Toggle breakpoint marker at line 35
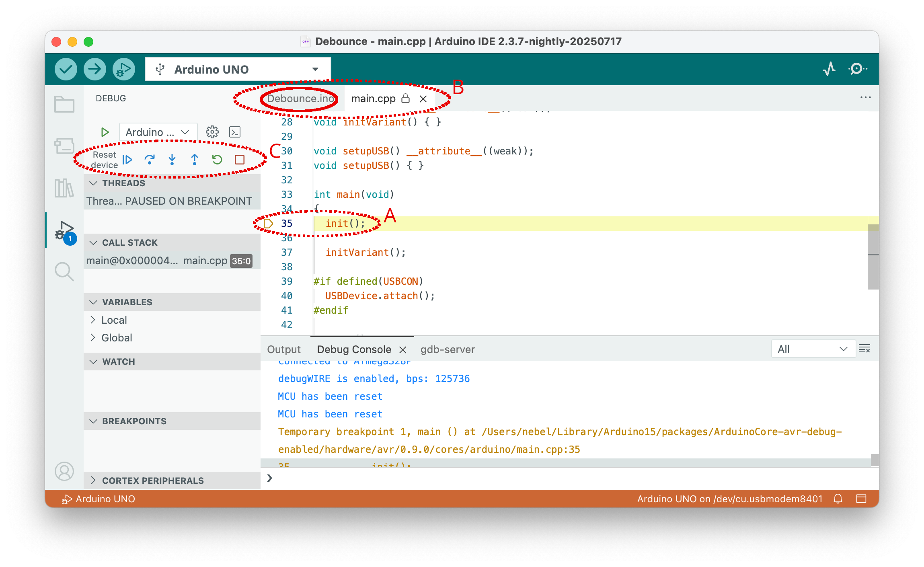924x567 pixels. pos(268,223)
